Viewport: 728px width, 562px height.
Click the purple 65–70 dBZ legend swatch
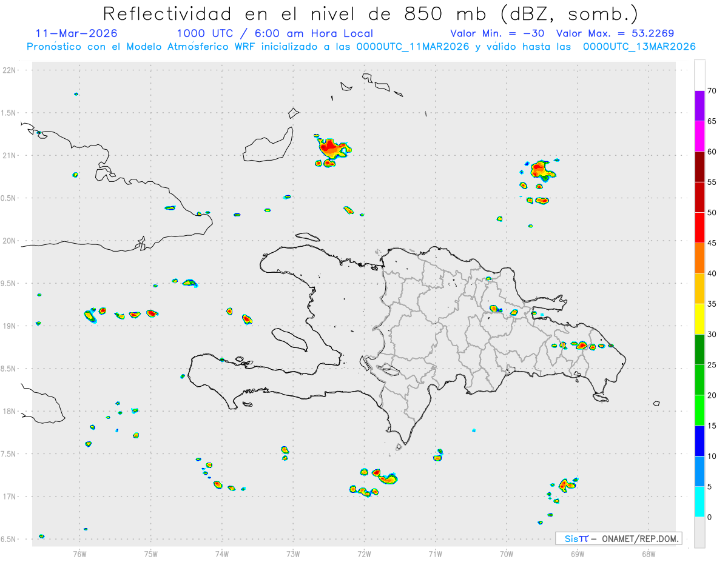pyautogui.click(x=699, y=106)
